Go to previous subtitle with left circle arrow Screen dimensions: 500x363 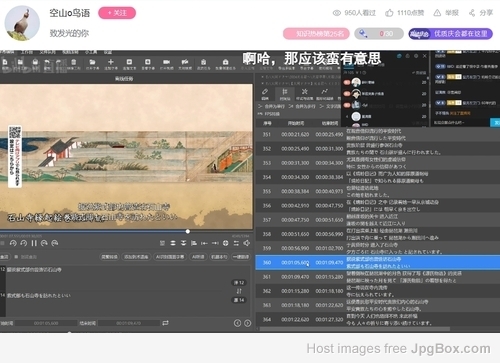coord(237,323)
